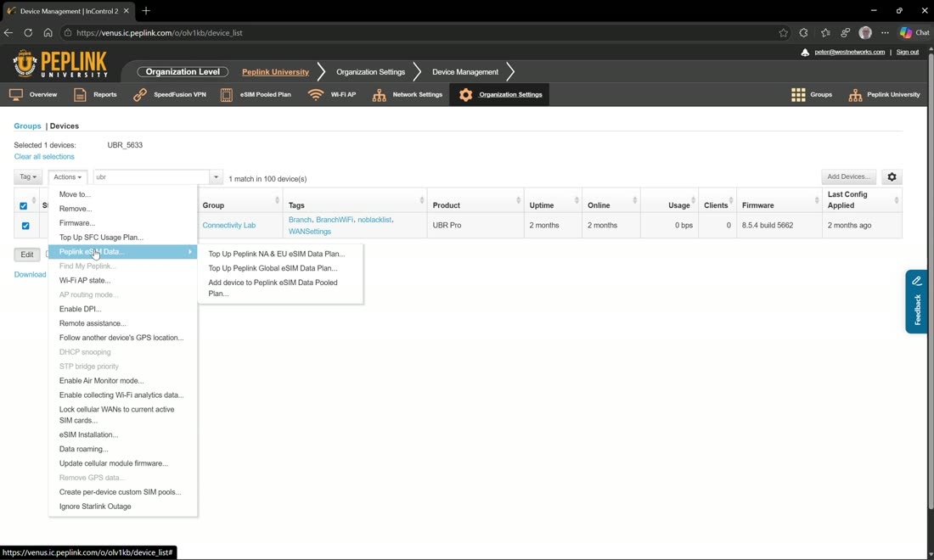The width and height of the screenshot is (934, 560).
Task: Open the Groups grid icon
Action: click(798, 95)
